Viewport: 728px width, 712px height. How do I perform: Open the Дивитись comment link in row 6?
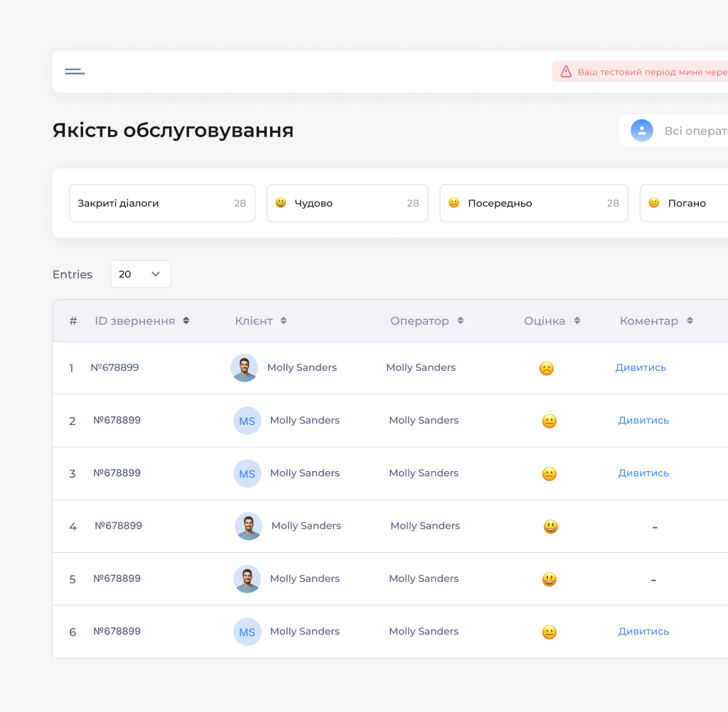(643, 632)
